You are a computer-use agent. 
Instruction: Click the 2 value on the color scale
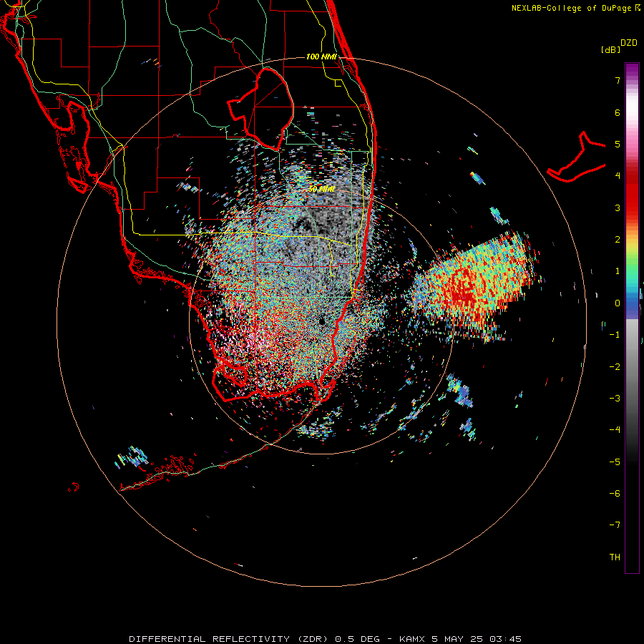pos(618,240)
